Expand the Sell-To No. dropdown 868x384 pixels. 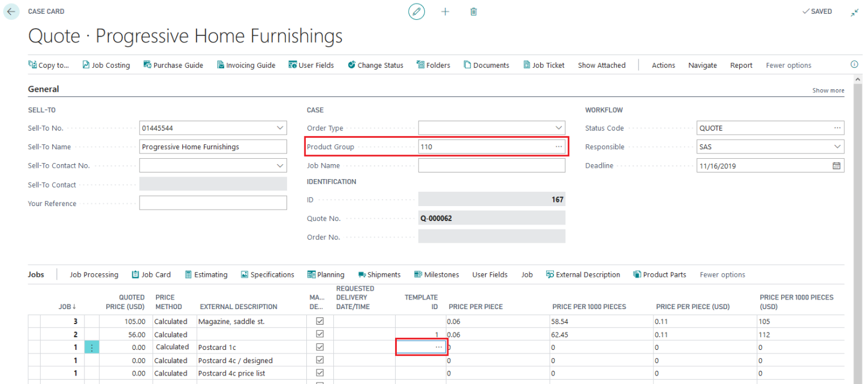click(280, 128)
